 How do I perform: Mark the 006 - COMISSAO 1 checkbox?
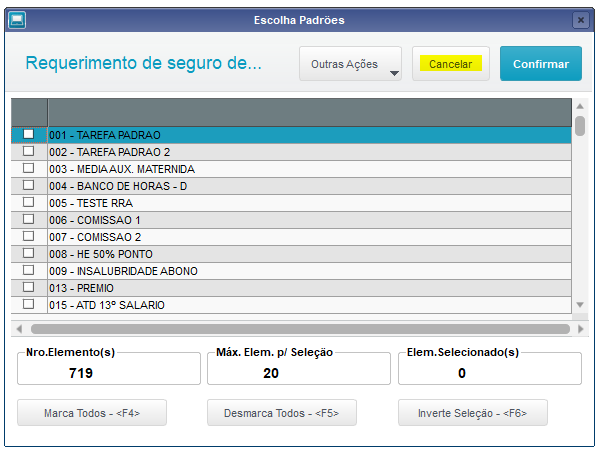28,220
